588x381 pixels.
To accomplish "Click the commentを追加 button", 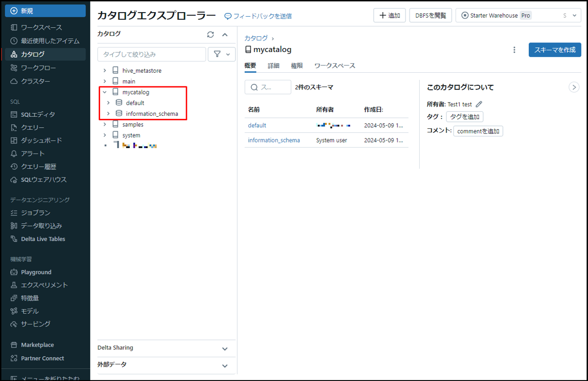I will (478, 131).
